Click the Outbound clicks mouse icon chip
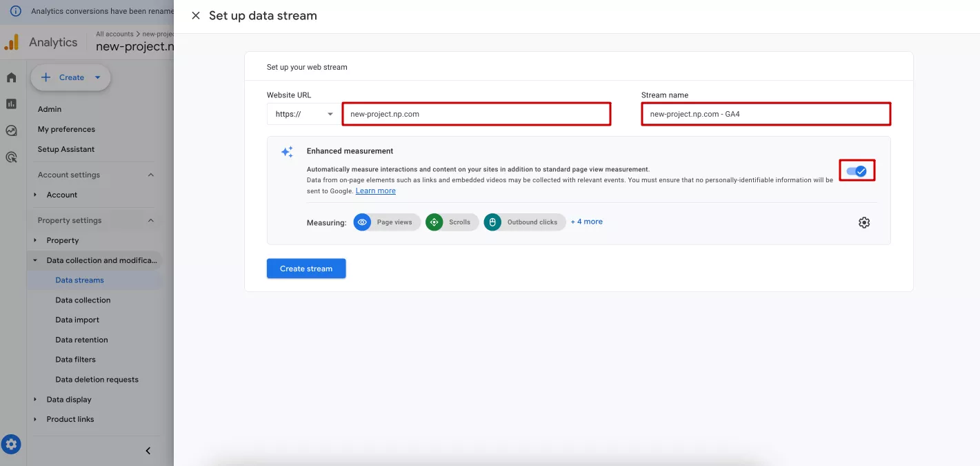The width and height of the screenshot is (980, 466). pyautogui.click(x=492, y=222)
